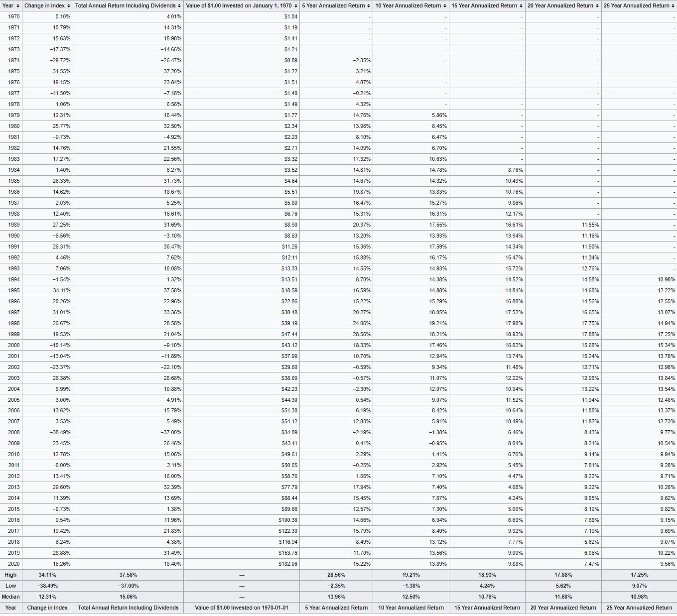Image resolution: width=677 pixels, height=616 pixels.
Task: Click the $100.38 value in the 2016 row
Action: click(288, 520)
